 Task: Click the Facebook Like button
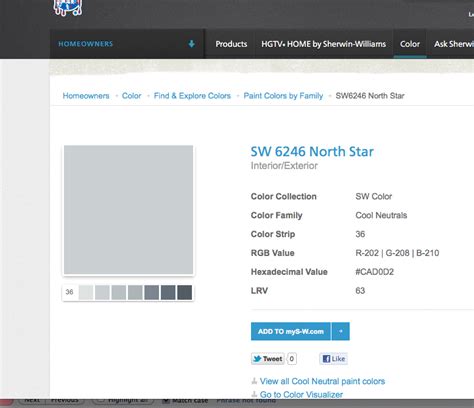click(x=333, y=359)
